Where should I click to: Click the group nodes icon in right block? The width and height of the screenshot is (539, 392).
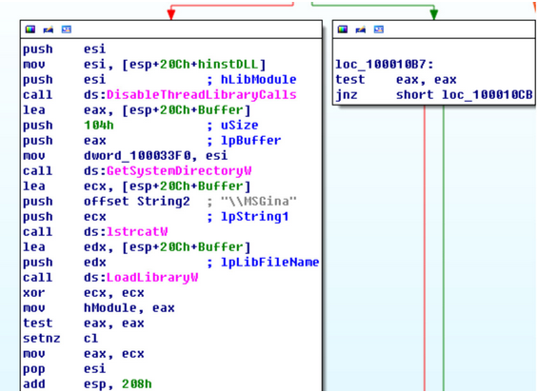[379, 29]
